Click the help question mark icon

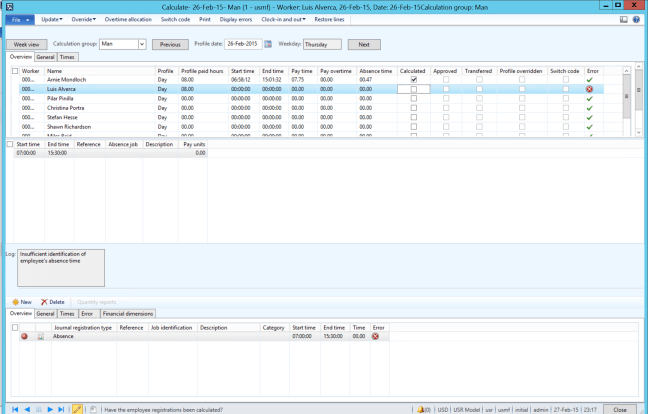(636, 19)
